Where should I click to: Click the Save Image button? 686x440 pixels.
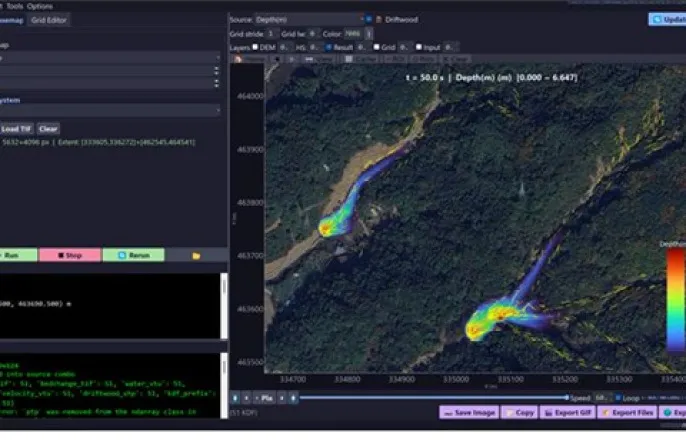469,412
